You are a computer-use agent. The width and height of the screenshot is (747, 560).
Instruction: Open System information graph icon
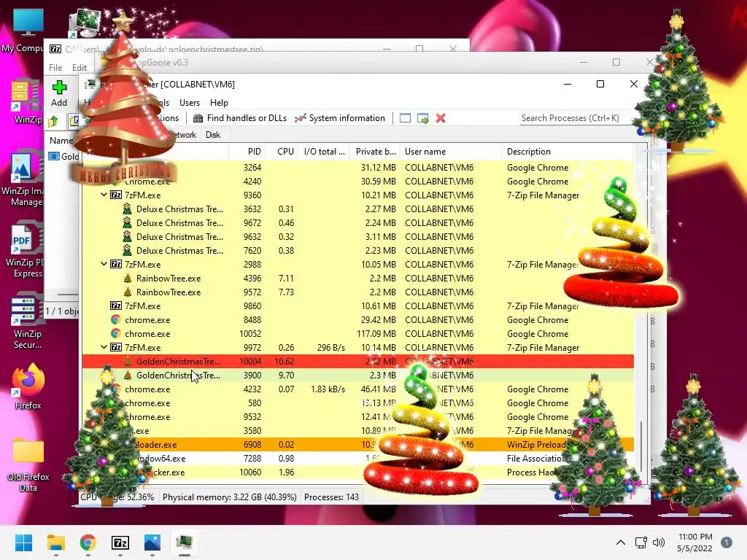tap(300, 118)
